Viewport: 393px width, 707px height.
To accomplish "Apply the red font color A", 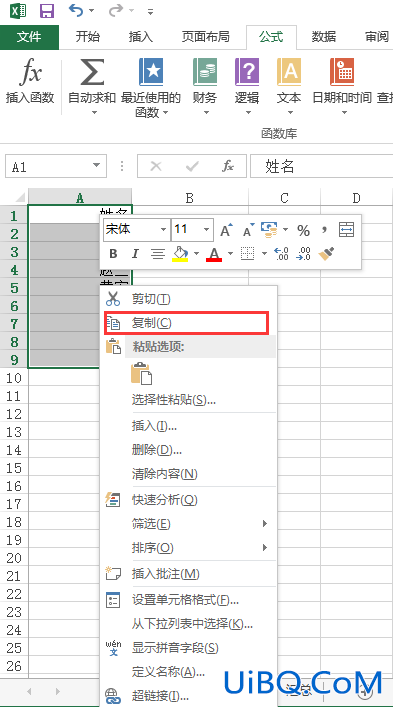I will pyautogui.click(x=214, y=254).
